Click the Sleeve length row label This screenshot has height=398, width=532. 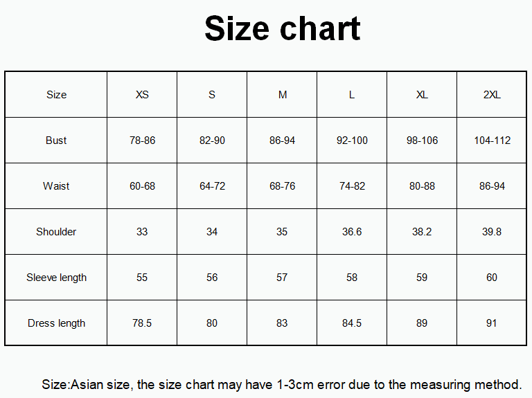coord(56,278)
